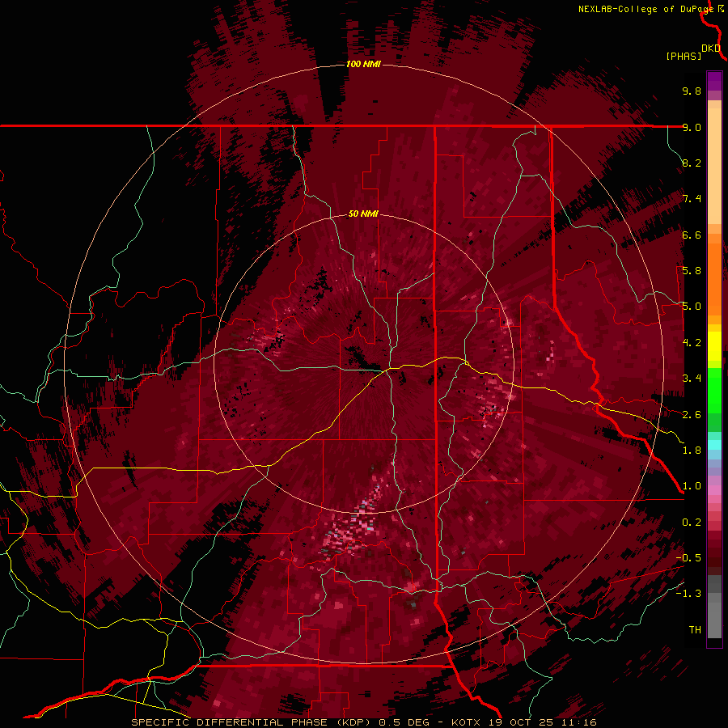Select the 0.2 value on the color scale
This screenshot has width=728, height=728.
pyautogui.click(x=692, y=523)
